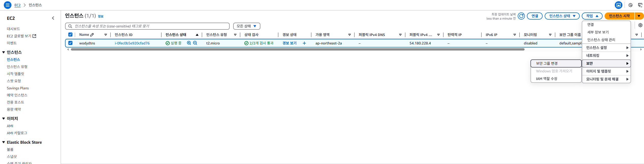
Task: Open Savings Plans in the sidebar
Action: coord(18,88)
